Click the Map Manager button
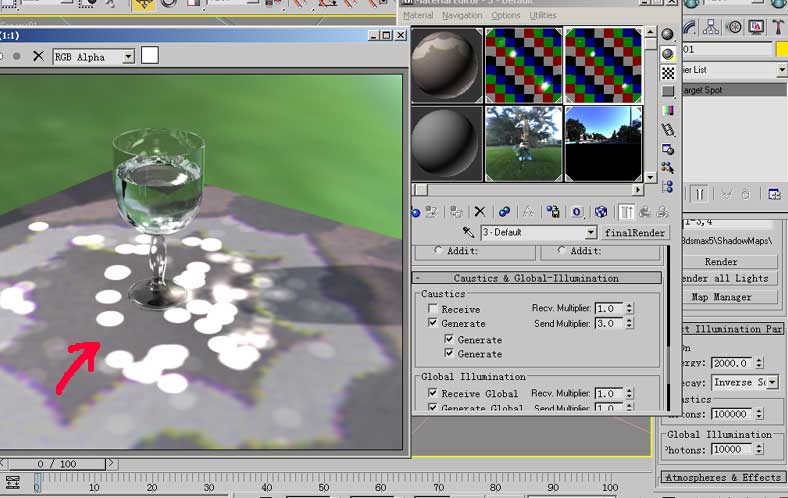The height and width of the screenshot is (498, 788). coord(721,297)
